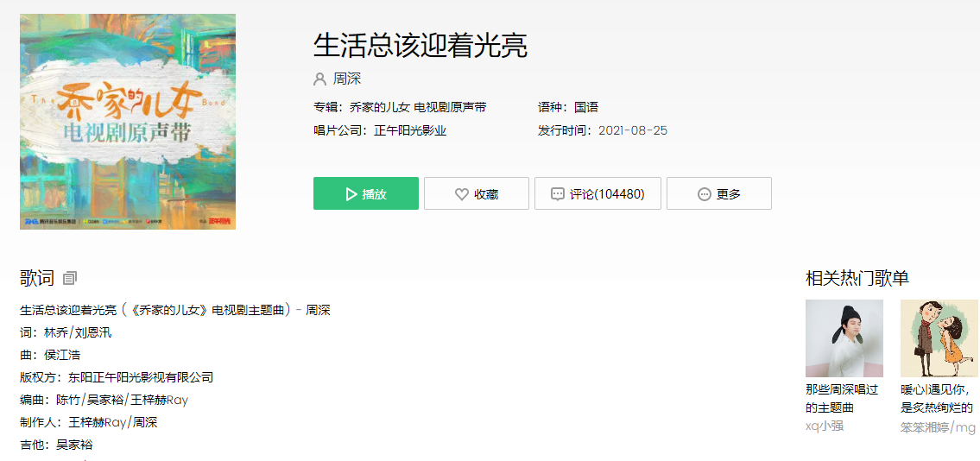Viewport: 980px width, 461px height.
Task: Open playlist creator 笨笨湘婷/mg
Action: click(939, 427)
